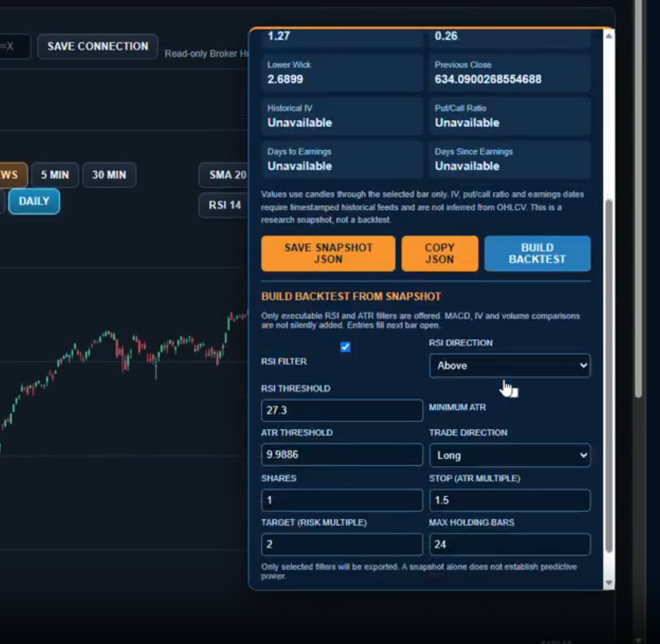
Task: Toggle the SMA 20 indicator
Action: (224, 174)
